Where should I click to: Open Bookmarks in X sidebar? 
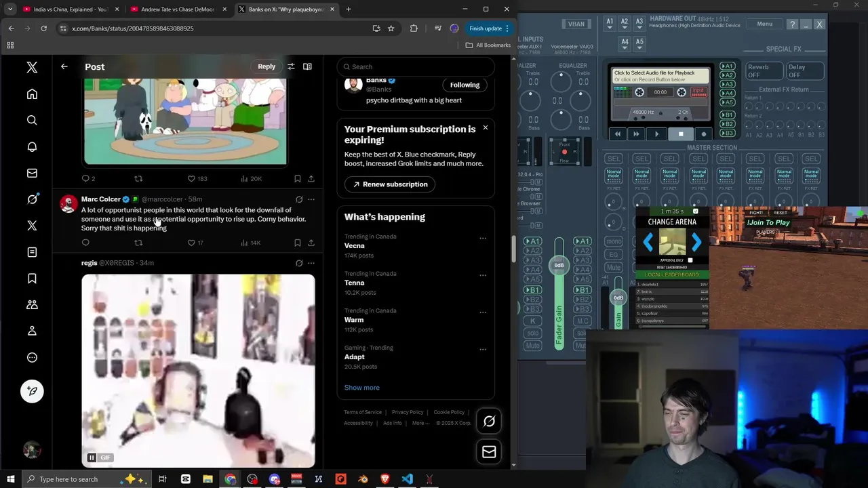coord(32,279)
